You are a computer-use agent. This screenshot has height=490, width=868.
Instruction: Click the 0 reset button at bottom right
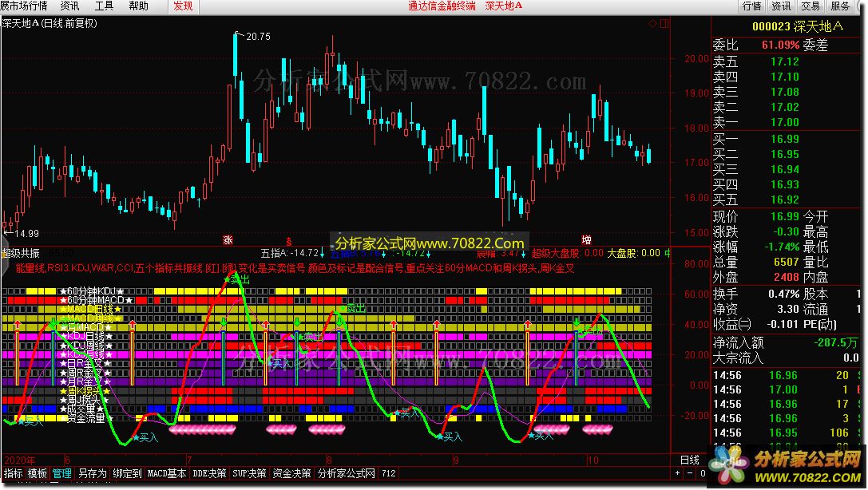tap(703, 473)
